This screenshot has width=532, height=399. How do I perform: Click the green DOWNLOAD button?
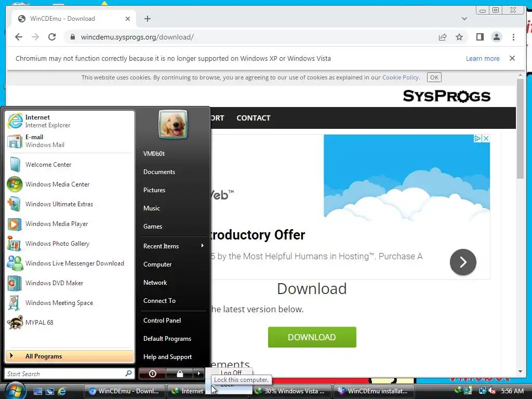(x=312, y=337)
